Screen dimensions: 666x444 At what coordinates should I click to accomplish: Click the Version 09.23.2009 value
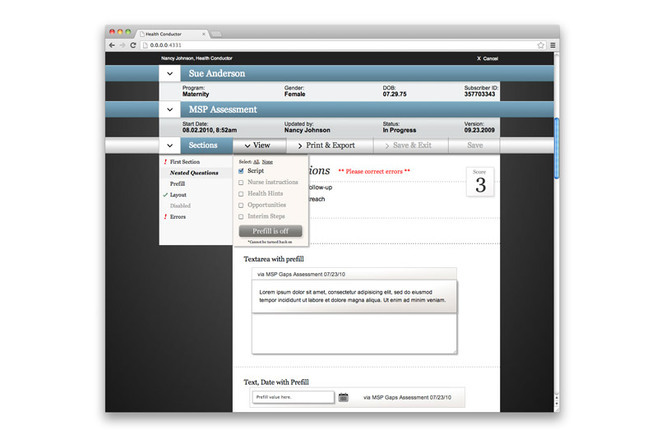(x=480, y=130)
